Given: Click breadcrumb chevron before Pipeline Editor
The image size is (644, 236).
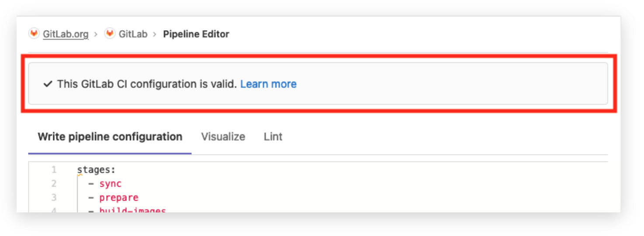Looking at the screenshot, I should tap(155, 34).
